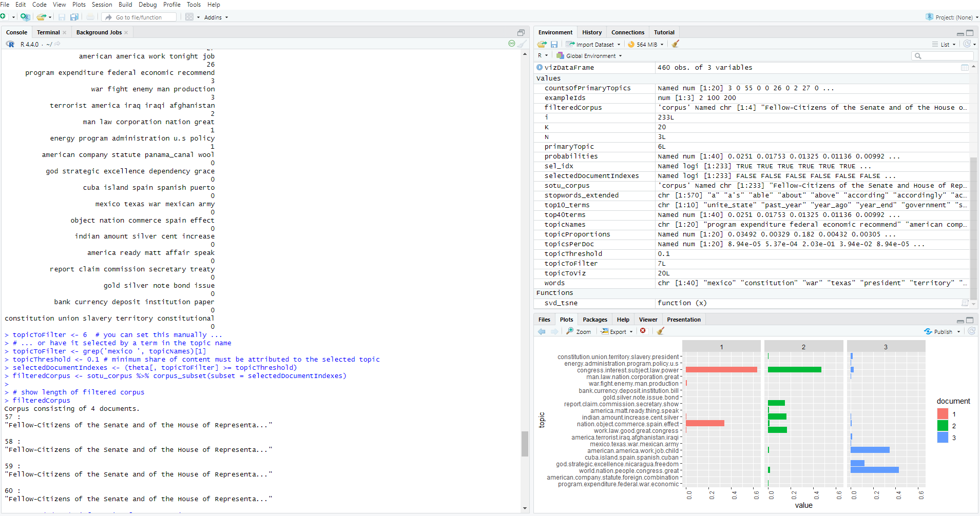Open the Project (None) dropdown

coord(952,17)
